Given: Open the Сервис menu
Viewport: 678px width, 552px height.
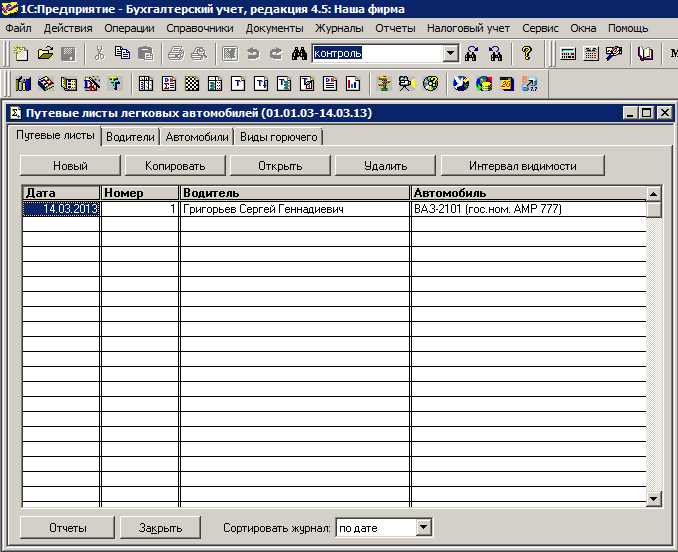Looking at the screenshot, I should [x=540, y=29].
